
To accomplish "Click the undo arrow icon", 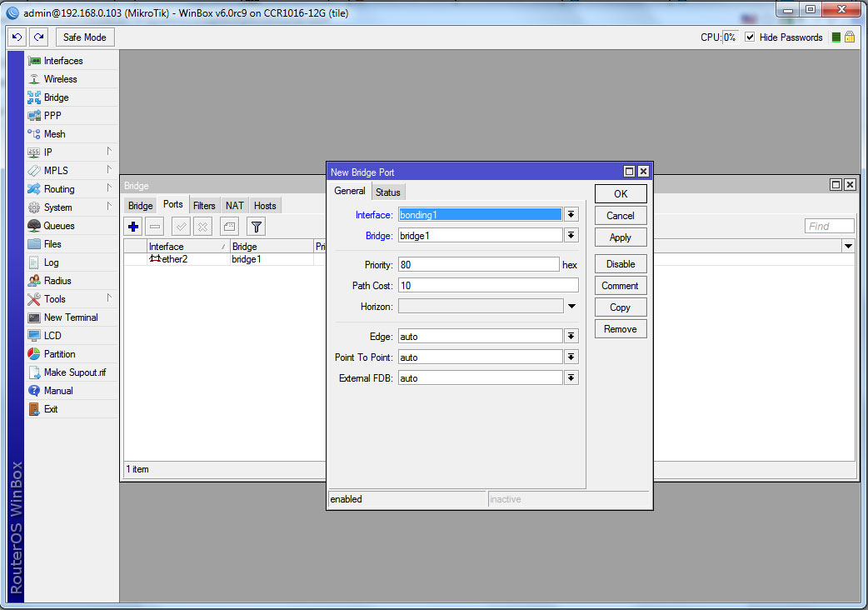I will [17, 37].
